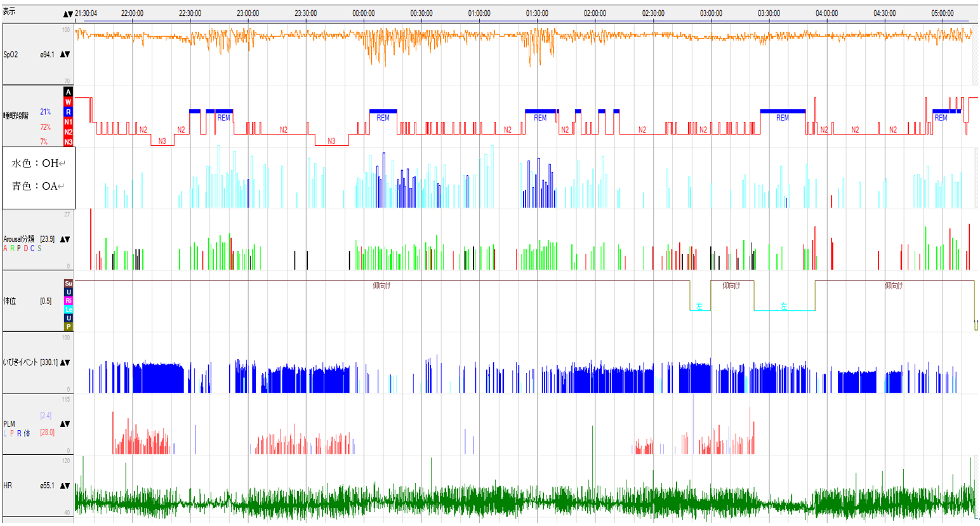Click the REM label near 03:30:00
This screenshot has width=980, height=526.
pos(783,118)
